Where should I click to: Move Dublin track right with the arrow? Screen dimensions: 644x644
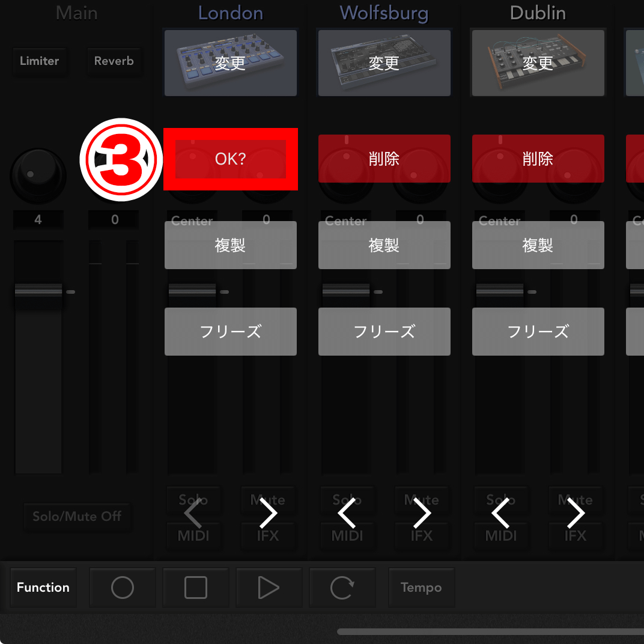click(x=576, y=514)
